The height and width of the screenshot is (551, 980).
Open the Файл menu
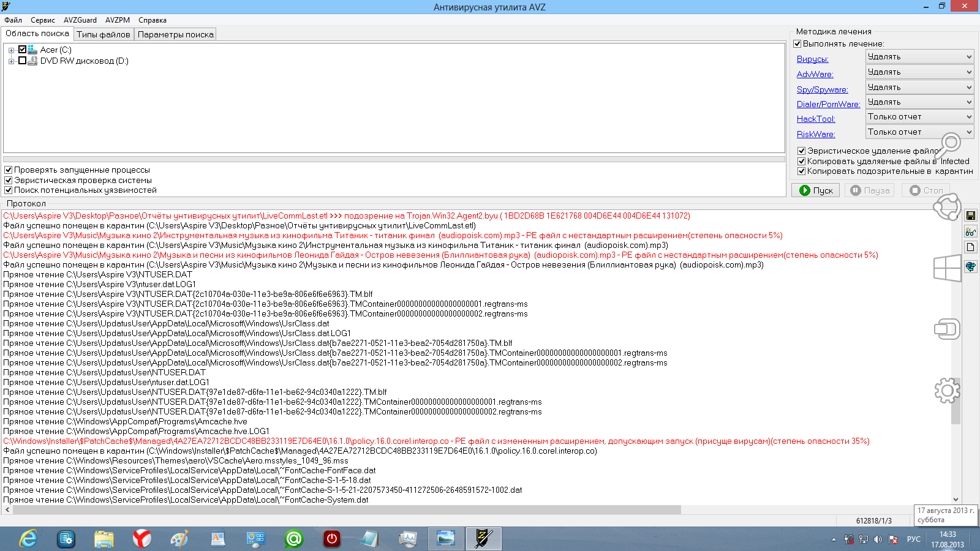[13, 20]
